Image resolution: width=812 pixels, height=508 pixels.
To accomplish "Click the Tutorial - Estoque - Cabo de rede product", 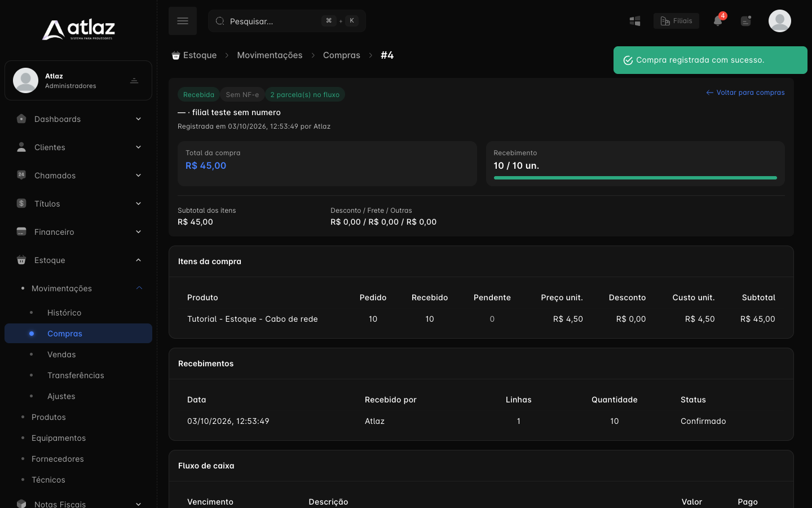I will tap(253, 319).
